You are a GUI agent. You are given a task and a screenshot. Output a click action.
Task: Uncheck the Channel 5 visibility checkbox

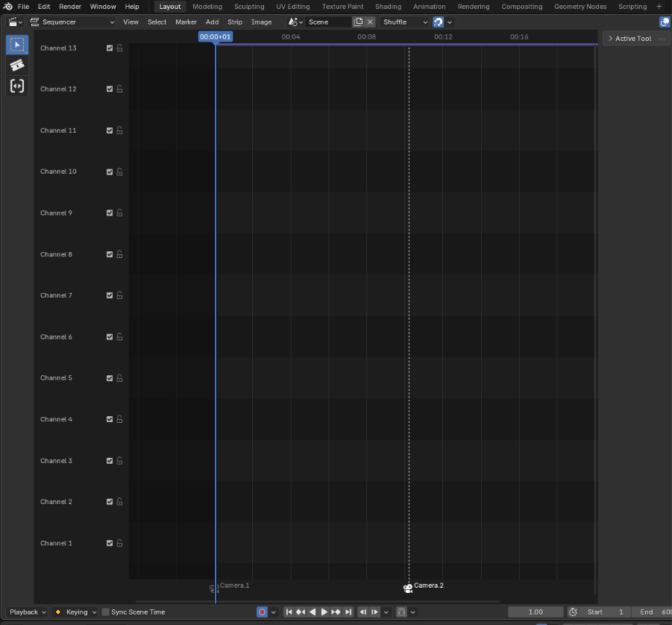(109, 378)
